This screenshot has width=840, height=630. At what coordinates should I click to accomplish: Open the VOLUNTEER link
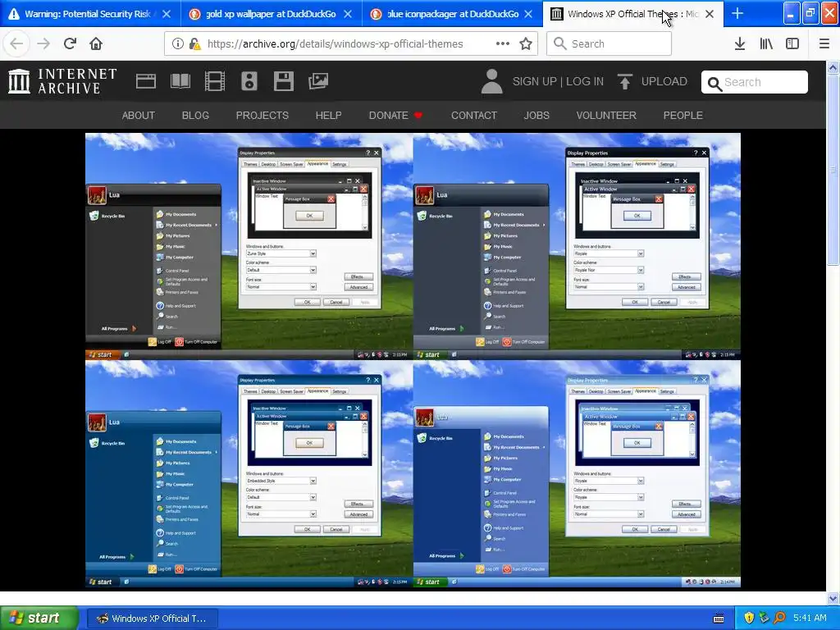point(606,115)
